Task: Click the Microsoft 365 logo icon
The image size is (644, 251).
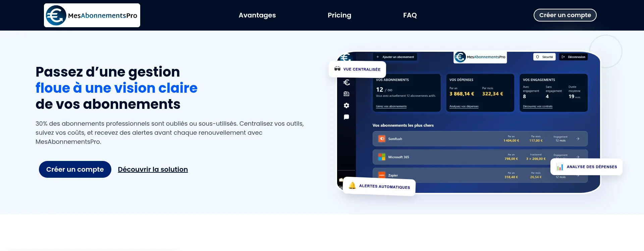Action: 382,157
